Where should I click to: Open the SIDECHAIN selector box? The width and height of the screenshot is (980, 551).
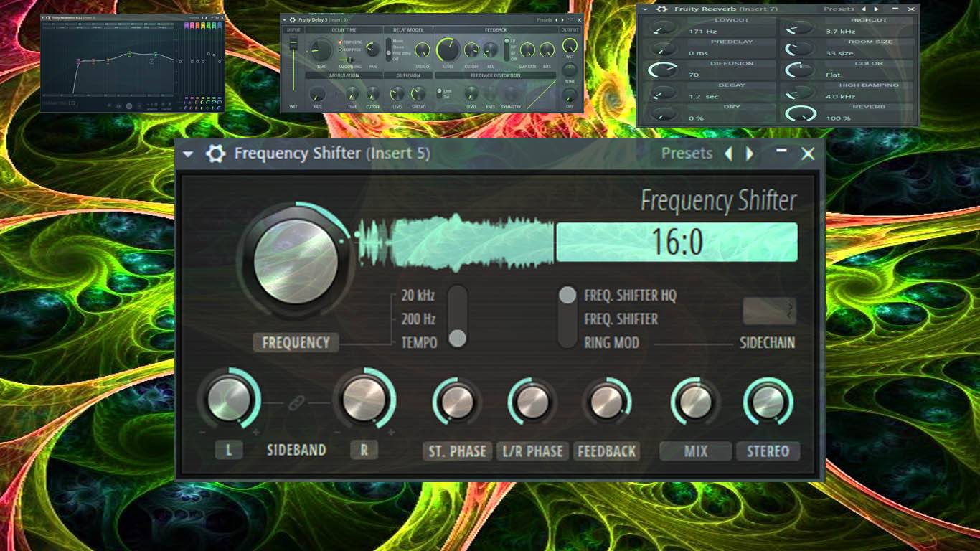tap(769, 311)
